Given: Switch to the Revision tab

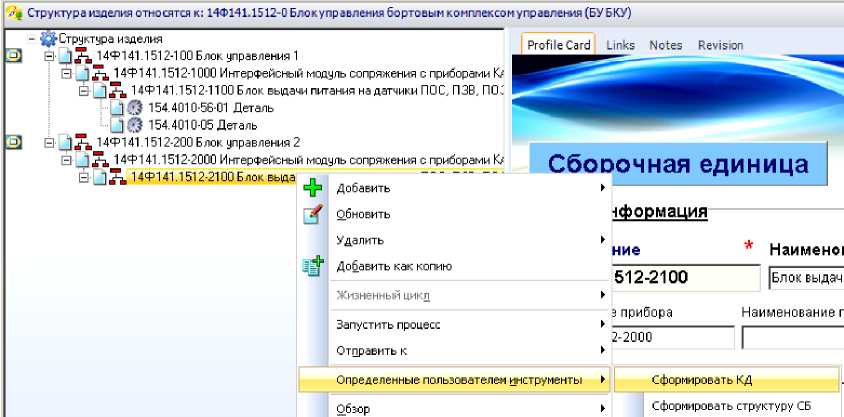Looking at the screenshot, I should click(x=720, y=45).
